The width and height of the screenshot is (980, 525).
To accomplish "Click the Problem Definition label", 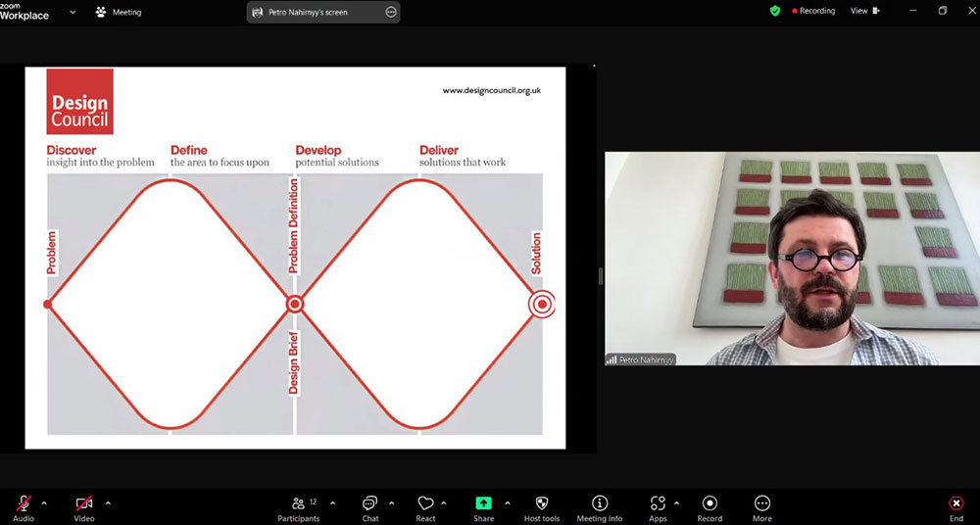I will pos(294,226).
